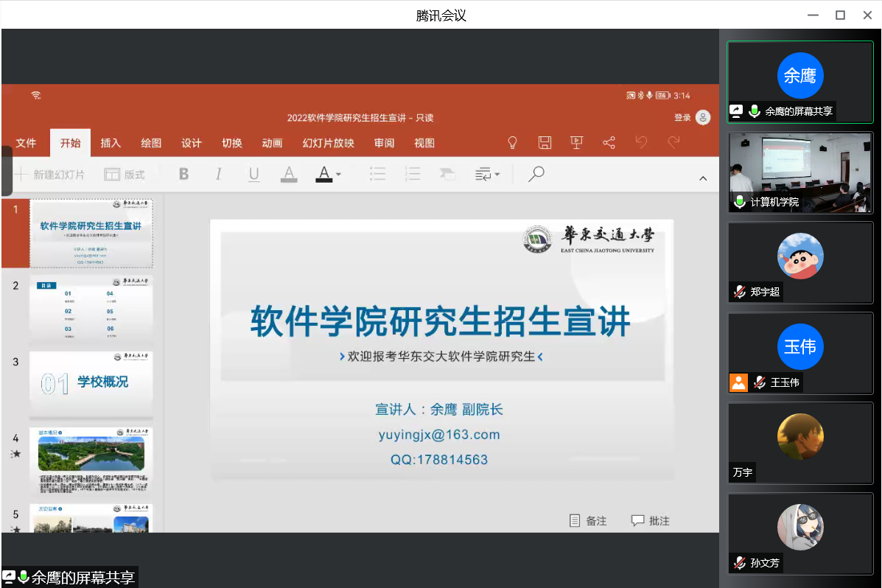Click 郑宇超's muted microphone icon

point(740,292)
